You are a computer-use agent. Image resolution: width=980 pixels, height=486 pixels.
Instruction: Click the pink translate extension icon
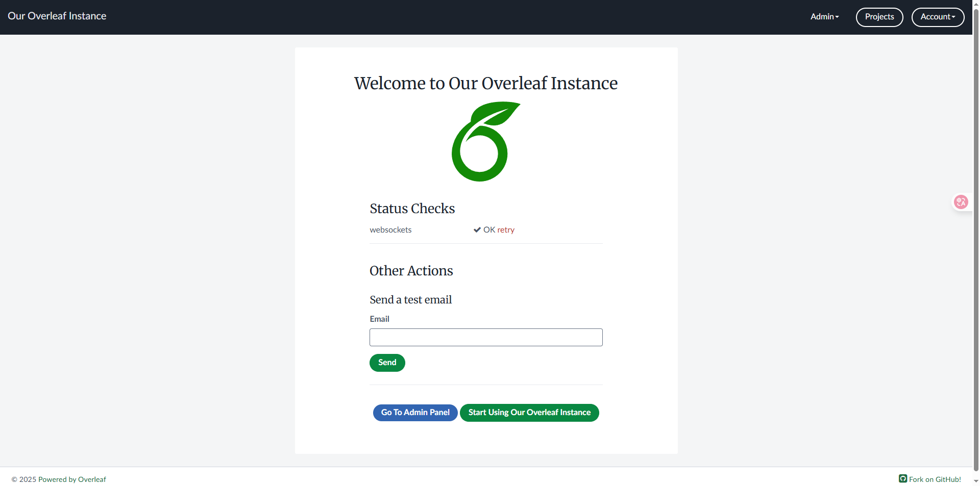coord(961,202)
